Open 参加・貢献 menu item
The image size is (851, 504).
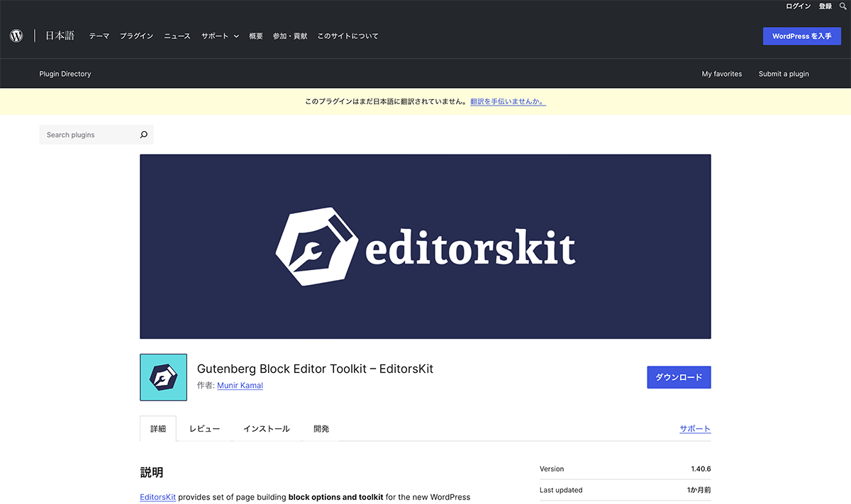(x=290, y=36)
